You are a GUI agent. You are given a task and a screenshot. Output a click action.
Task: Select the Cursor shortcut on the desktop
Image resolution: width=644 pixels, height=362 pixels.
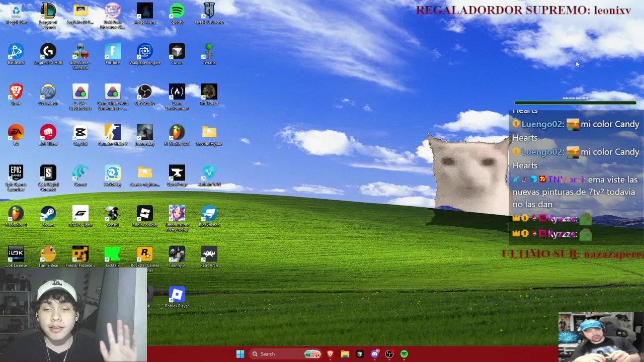point(177,54)
